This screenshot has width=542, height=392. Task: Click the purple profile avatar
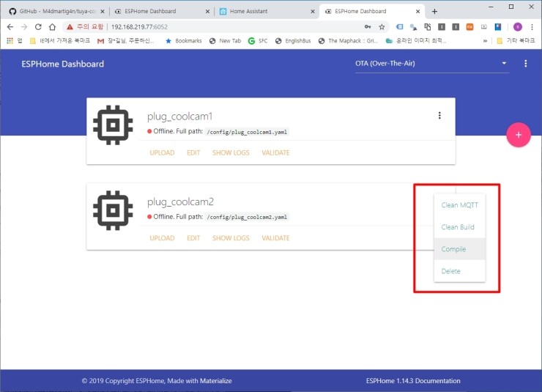pyautogui.click(x=517, y=26)
